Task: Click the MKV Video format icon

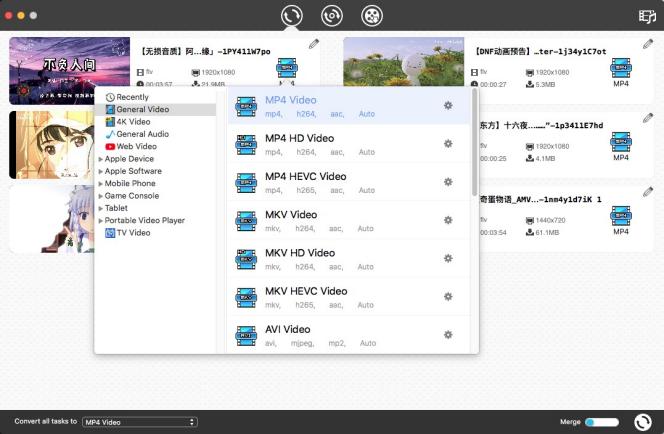Action: pos(246,221)
